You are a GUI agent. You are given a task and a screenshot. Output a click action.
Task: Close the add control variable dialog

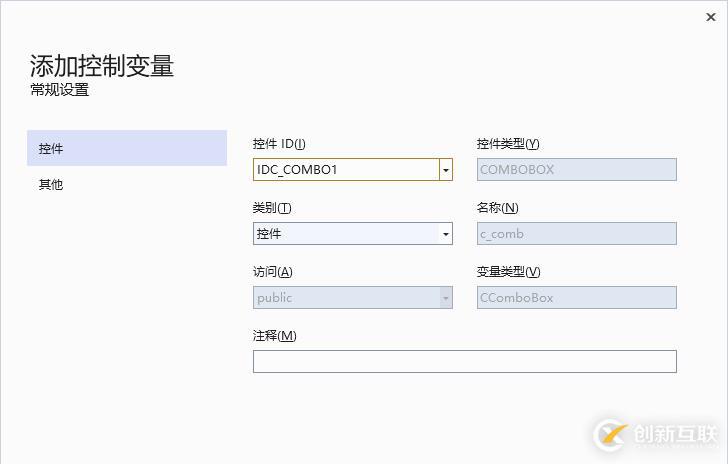pyautogui.click(x=710, y=16)
